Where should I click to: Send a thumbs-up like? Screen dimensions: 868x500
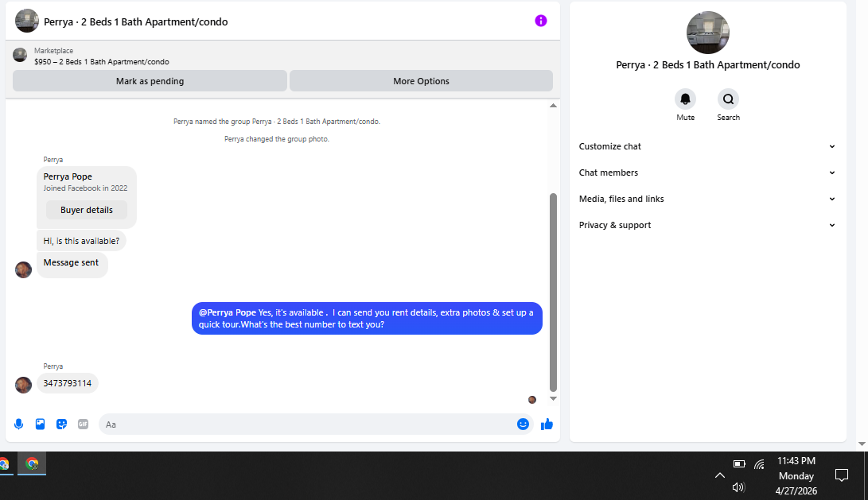(x=547, y=424)
